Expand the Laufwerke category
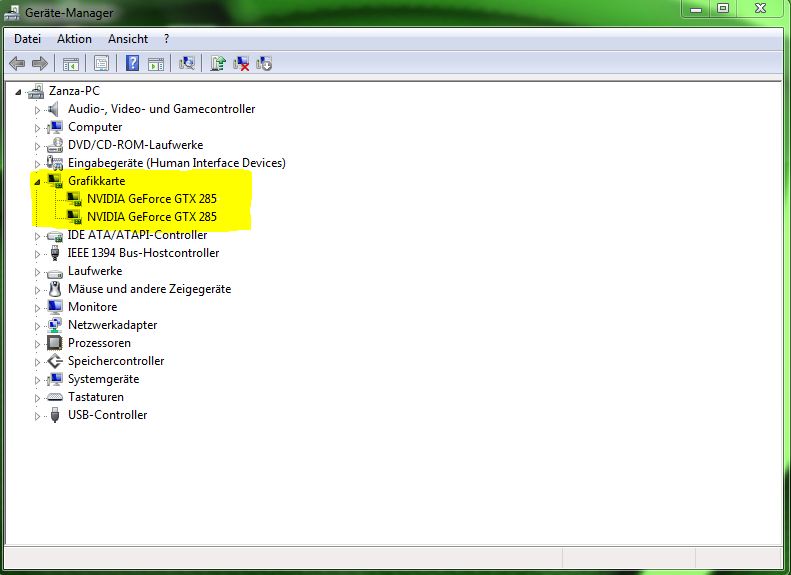This screenshot has width=791, height=575. [x=37, y=272]
